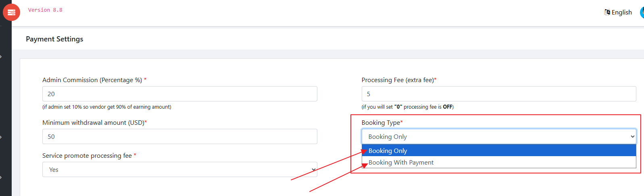Click the Service promote fee dropdown arrow

coord(313,169)
